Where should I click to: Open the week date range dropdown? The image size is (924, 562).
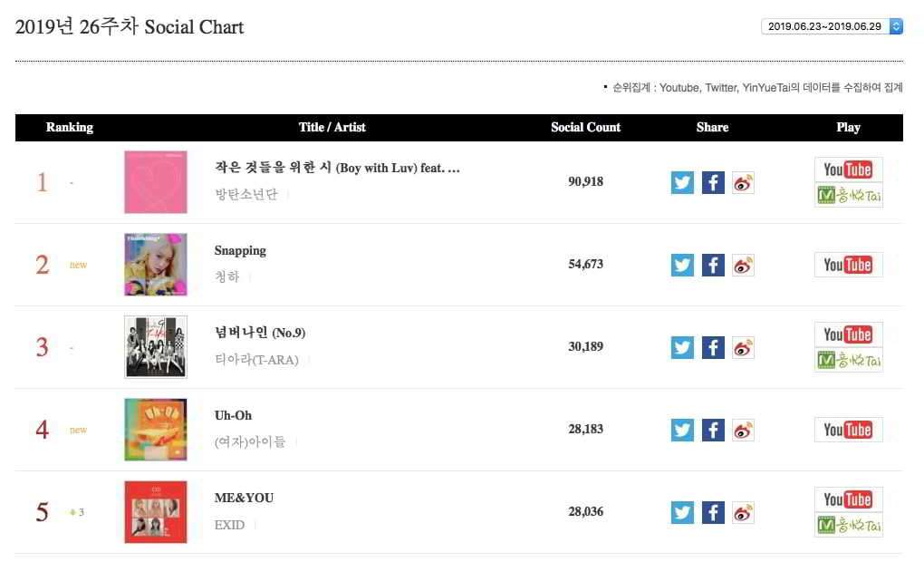coord(833,26)
